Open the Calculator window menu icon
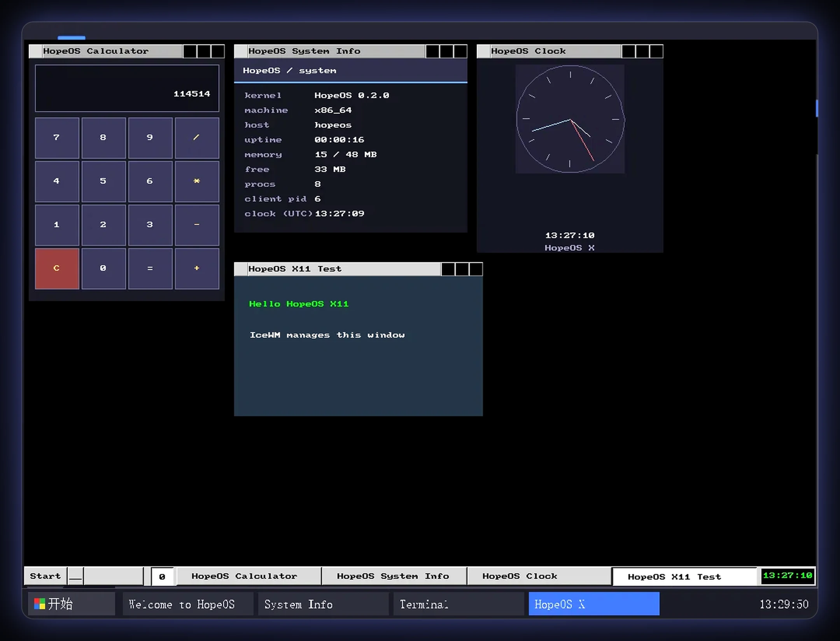Viewport: 840px width, 641px height. click(x=36, y=51)
